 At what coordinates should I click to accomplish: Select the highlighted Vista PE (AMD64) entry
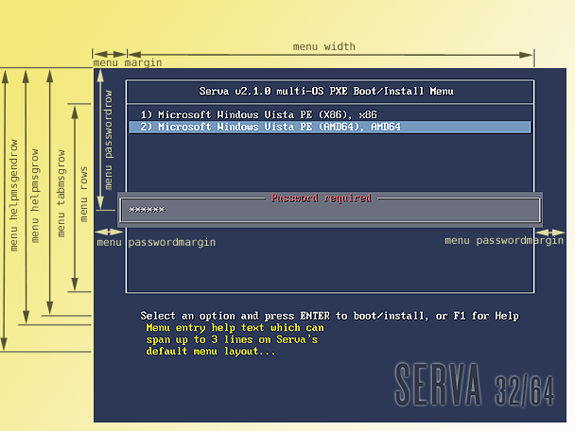[330, 127]
